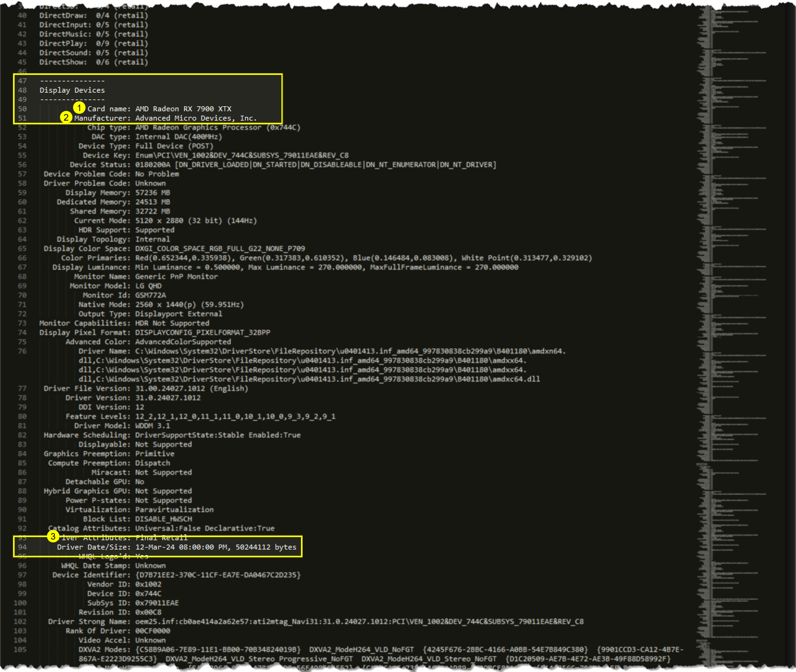Image resolution: width=796 pixels, height=672 pixels.
Task: Click the 'Virtualization: Paravirtualization' line
Action: coord(140,510)
